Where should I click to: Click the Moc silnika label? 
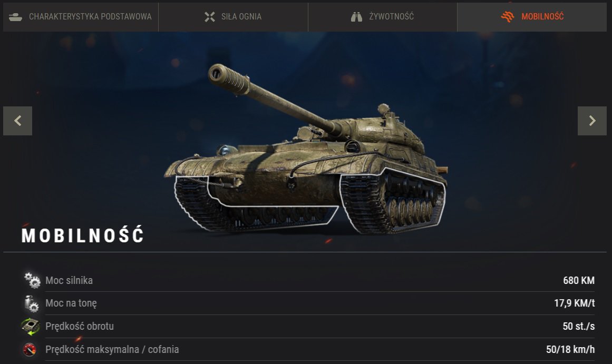(69, 281)
